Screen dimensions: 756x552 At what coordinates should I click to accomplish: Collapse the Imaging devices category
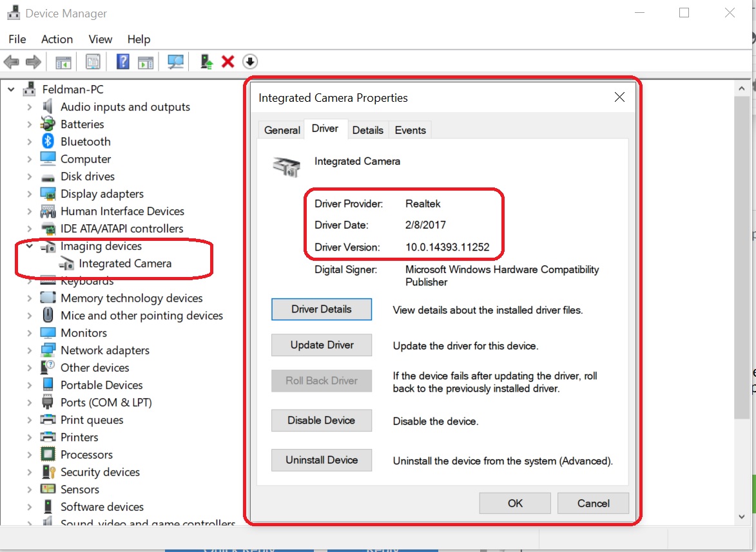click(30, 245)
